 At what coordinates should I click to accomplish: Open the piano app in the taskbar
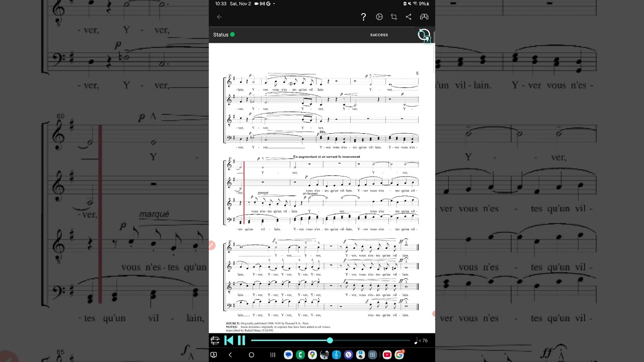click(325, 355)
